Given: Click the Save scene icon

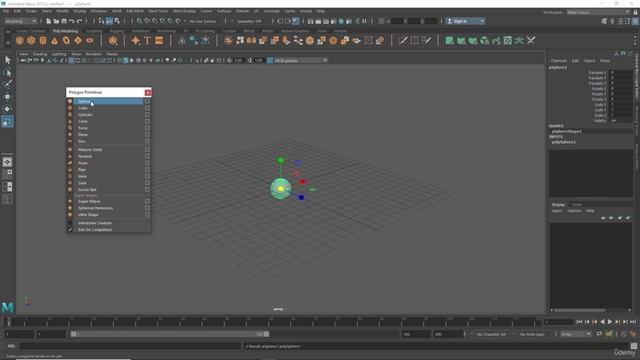Looking at the screenshot, I should [64, 21].
